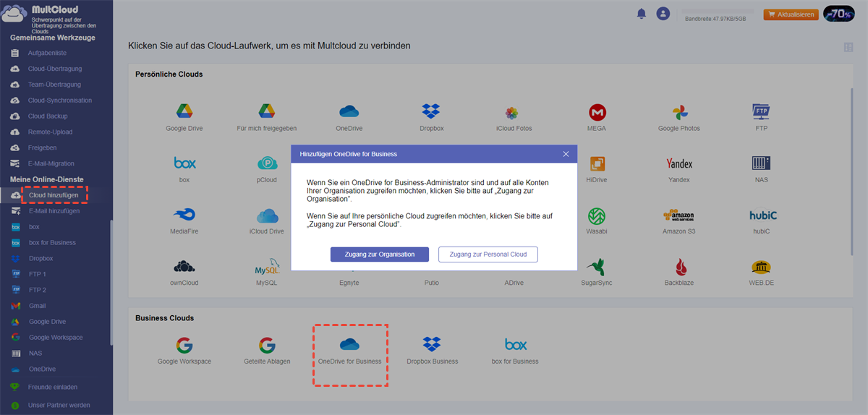Pick the MEGA cloud icon
The height and width of the screenshot is (415, 868).
597,117
